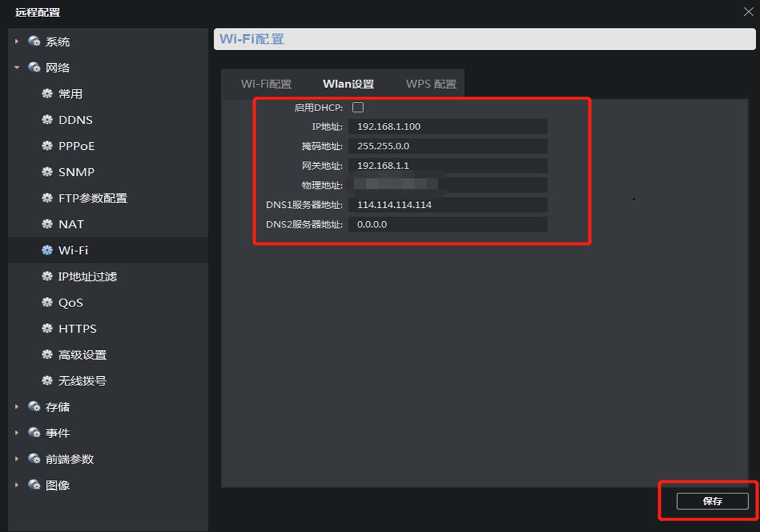Switch to the Wi-Fi配置 tab

pos(266,84)
